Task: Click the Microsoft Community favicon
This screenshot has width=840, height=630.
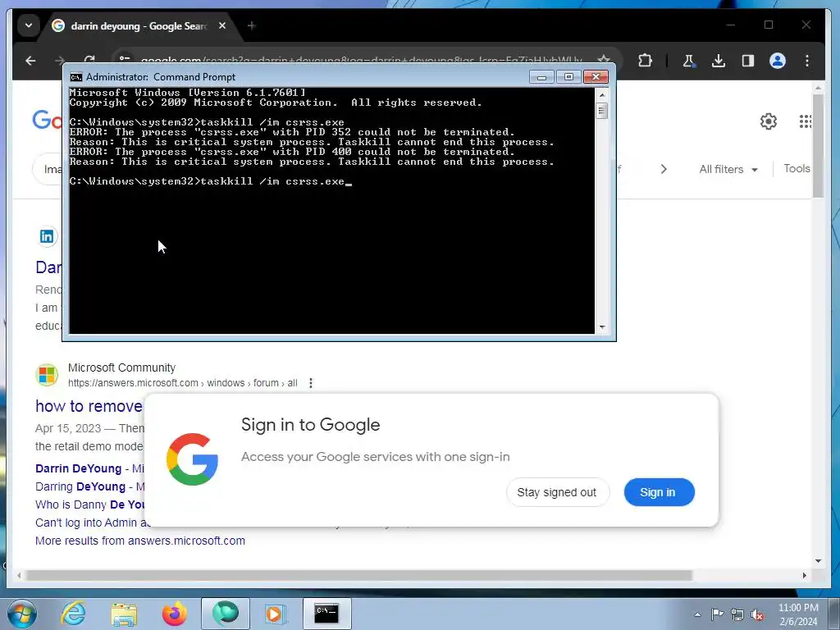Action: pos(47,374)
